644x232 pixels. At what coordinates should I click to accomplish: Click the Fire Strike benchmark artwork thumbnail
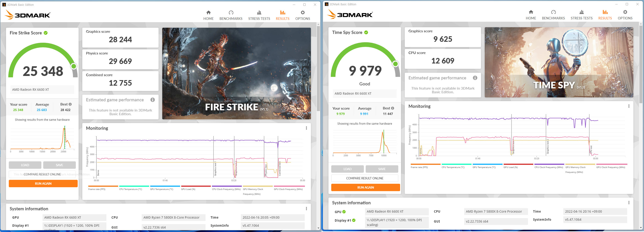click(x=236, y=73)
